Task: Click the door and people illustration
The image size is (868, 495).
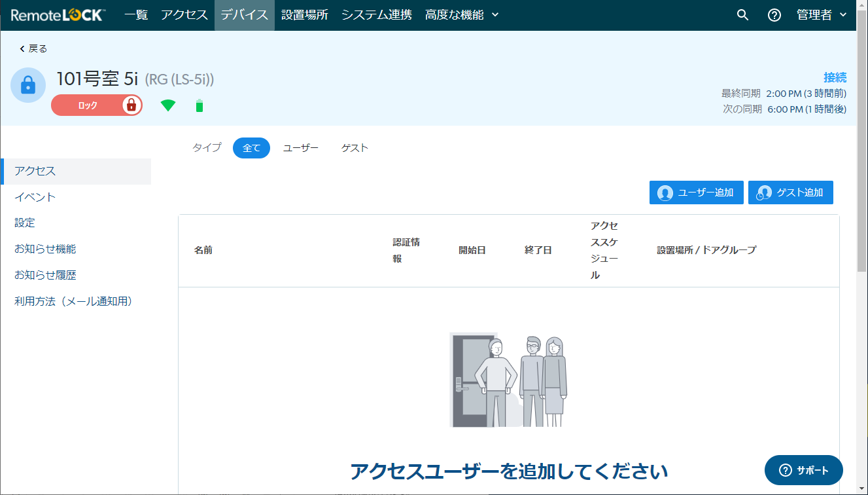Action: (508, 380)
